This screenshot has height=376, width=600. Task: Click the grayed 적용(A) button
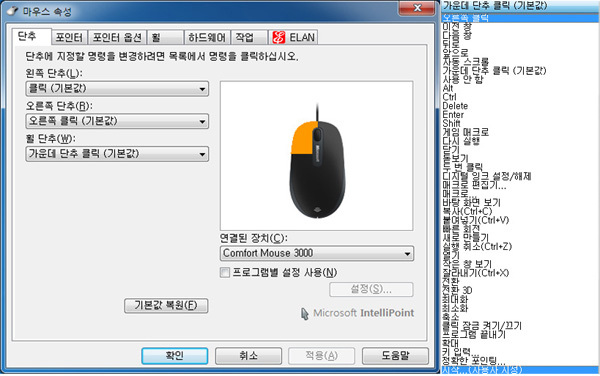(321, 356)
